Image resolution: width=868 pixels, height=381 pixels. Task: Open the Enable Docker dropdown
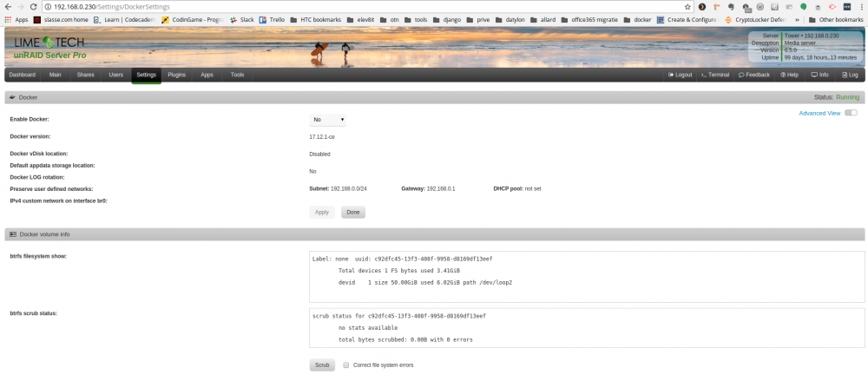point(328,120)
